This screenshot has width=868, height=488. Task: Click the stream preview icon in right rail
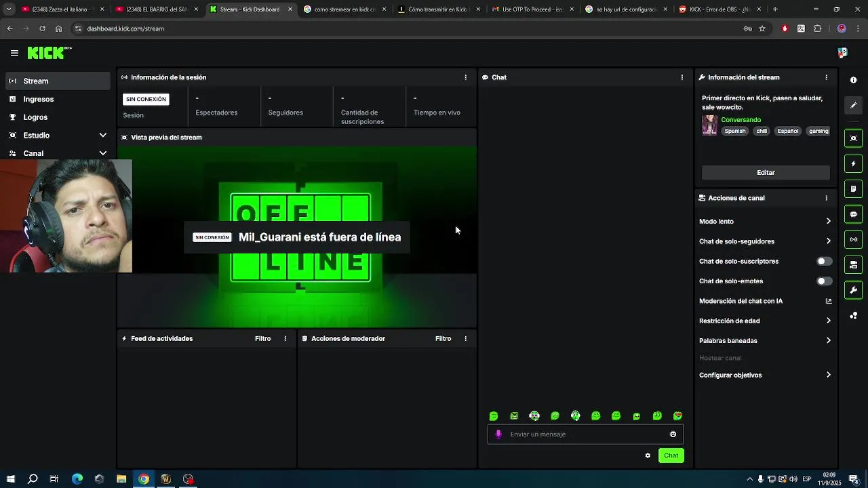[x=853, y=138]
